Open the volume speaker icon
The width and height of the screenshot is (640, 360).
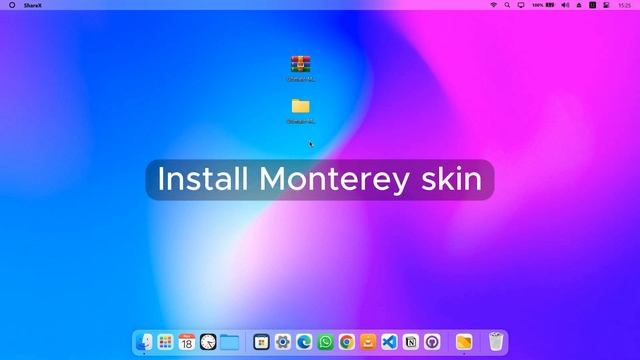565,5
